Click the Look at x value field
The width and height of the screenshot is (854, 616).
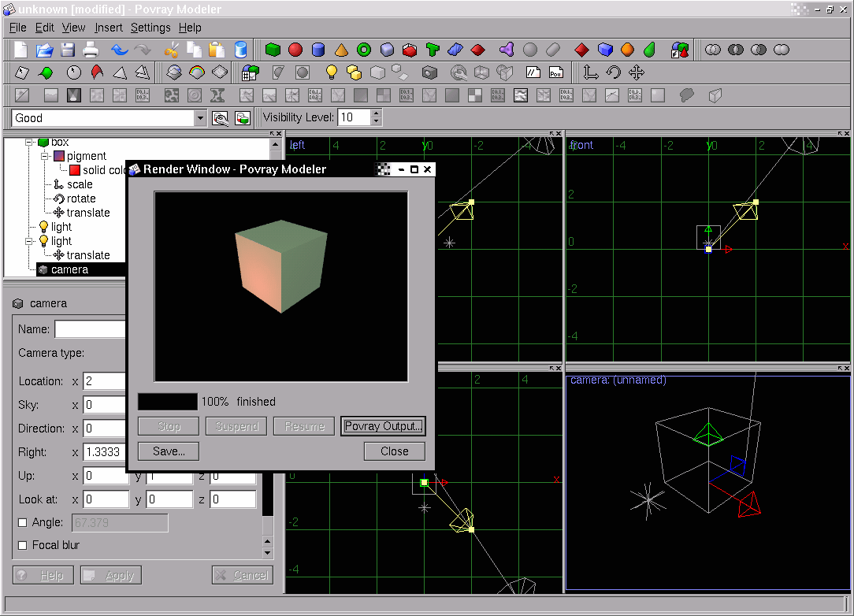point(106,499)
